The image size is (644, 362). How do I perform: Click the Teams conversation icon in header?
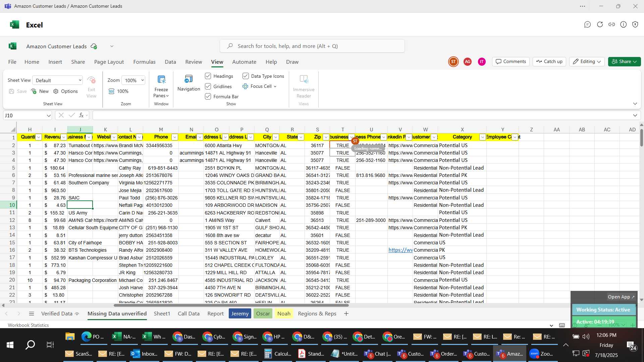click(x=587, y=24)
